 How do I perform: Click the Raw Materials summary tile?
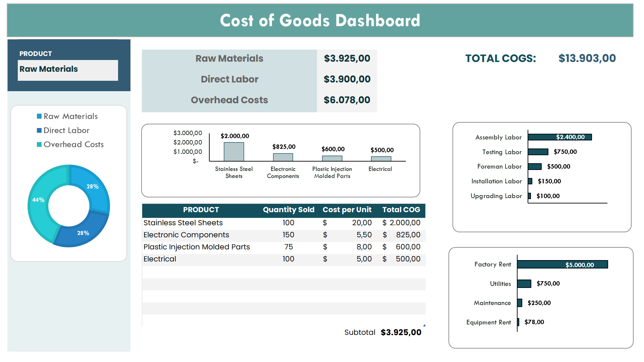click(x=230, y=58)
